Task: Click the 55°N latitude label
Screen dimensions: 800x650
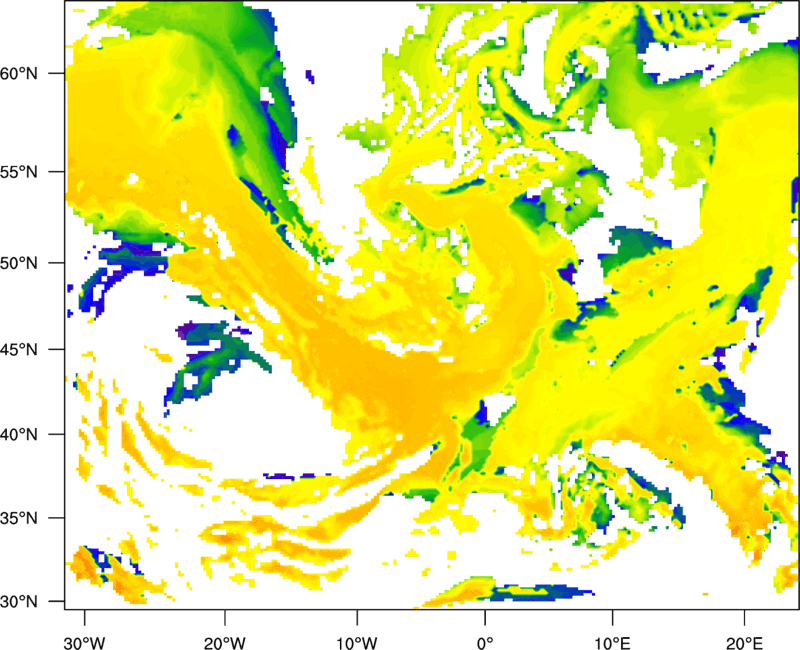Action: click(x=19, y=172)
